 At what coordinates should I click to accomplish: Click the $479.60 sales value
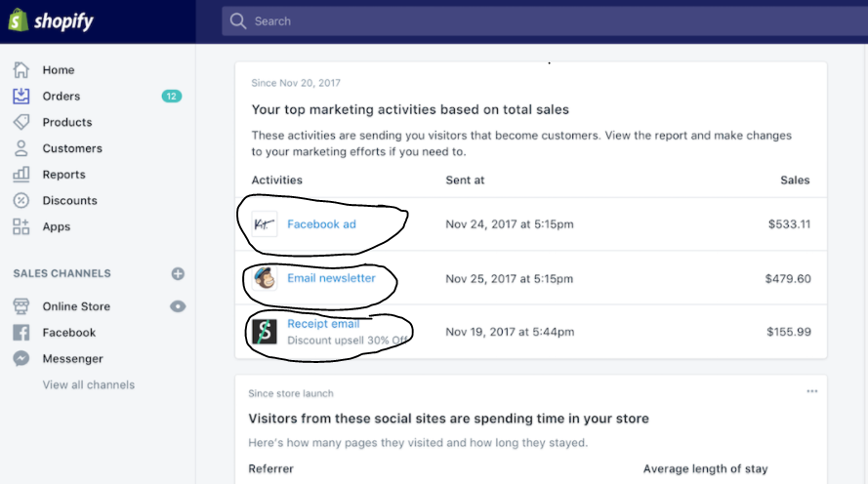coord(788,278)
